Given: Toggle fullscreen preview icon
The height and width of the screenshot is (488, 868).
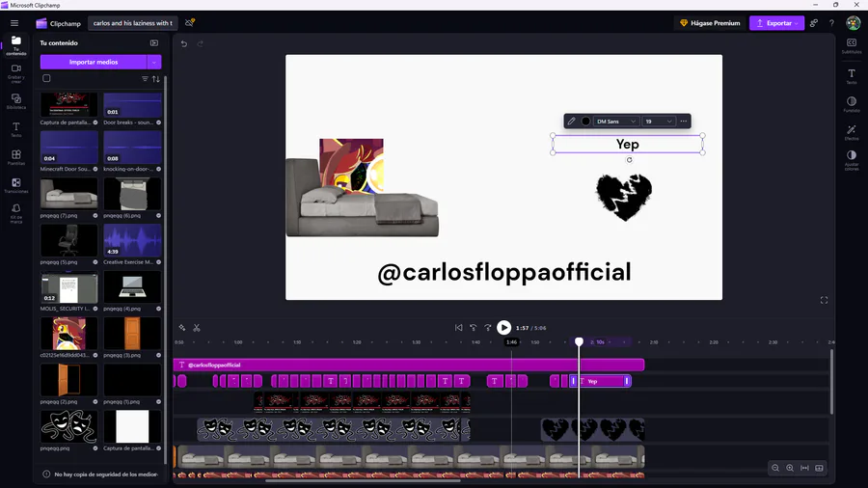Looking at the screenshot, I should tap(824, 300).
